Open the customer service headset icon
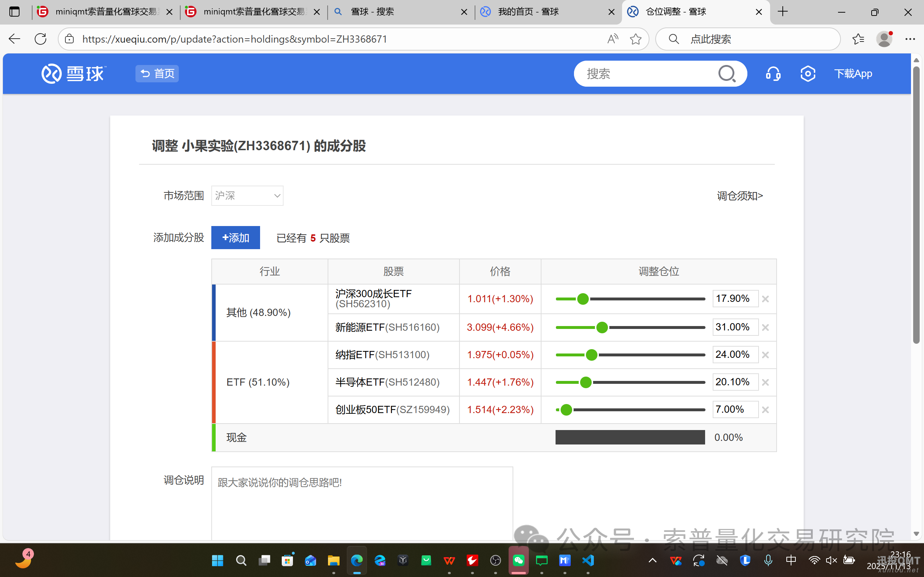 point(773,74)
